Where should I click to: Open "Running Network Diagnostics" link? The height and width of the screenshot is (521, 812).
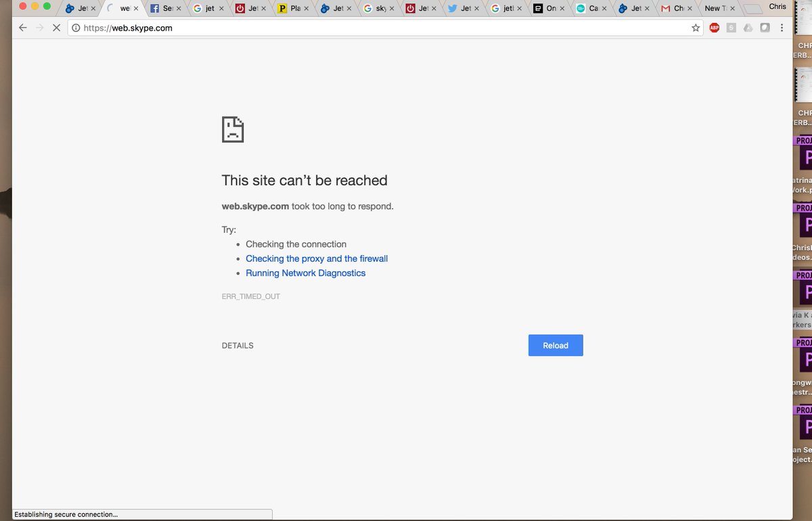[305, 273]
